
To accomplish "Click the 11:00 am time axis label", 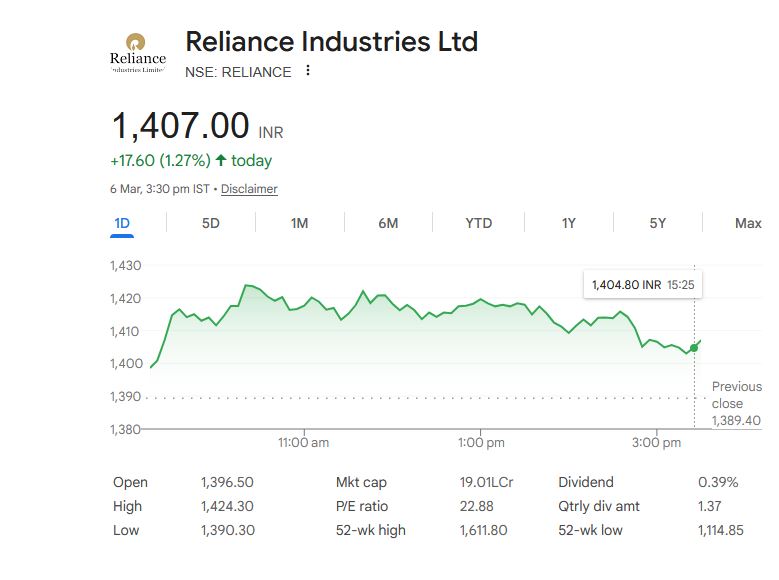I will (303, 442).
